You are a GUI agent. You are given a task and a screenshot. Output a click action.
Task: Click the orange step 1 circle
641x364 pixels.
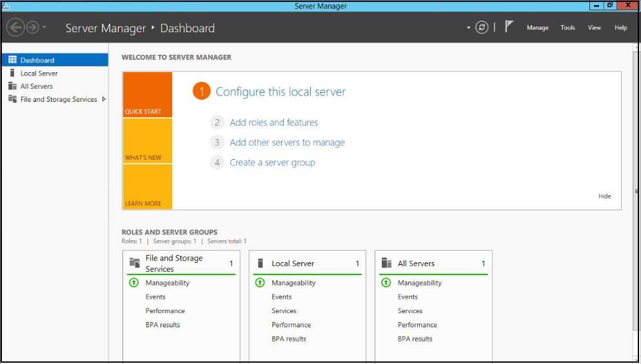(x=202, y=91)
